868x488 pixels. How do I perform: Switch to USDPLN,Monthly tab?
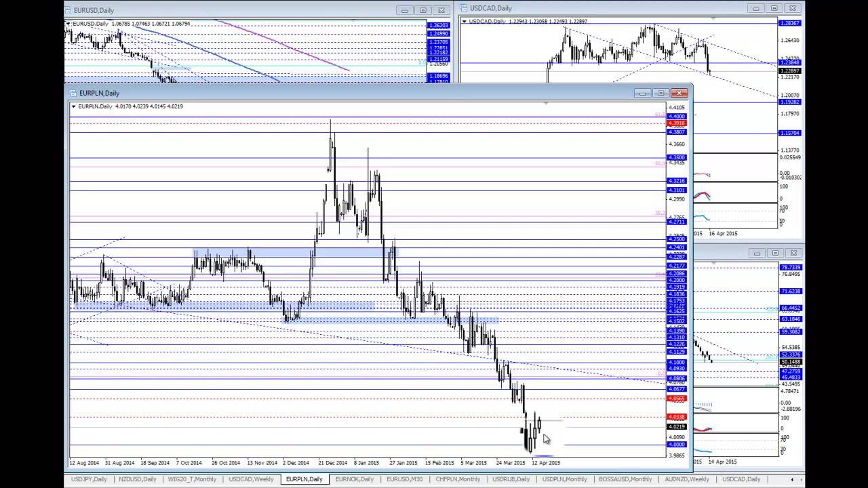click(x=564, y=479)
